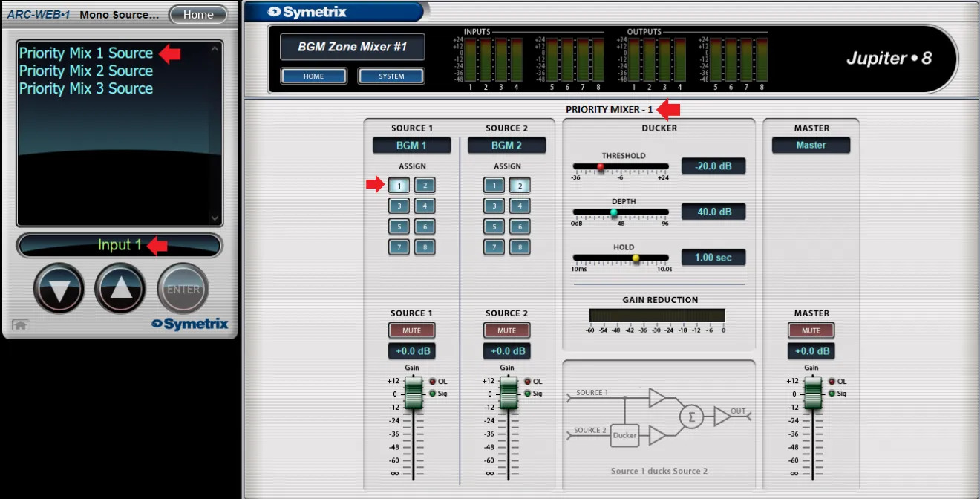Open the SYSTEM page button
The width and height of the screenshot is (980, 499).
[391, 76]
